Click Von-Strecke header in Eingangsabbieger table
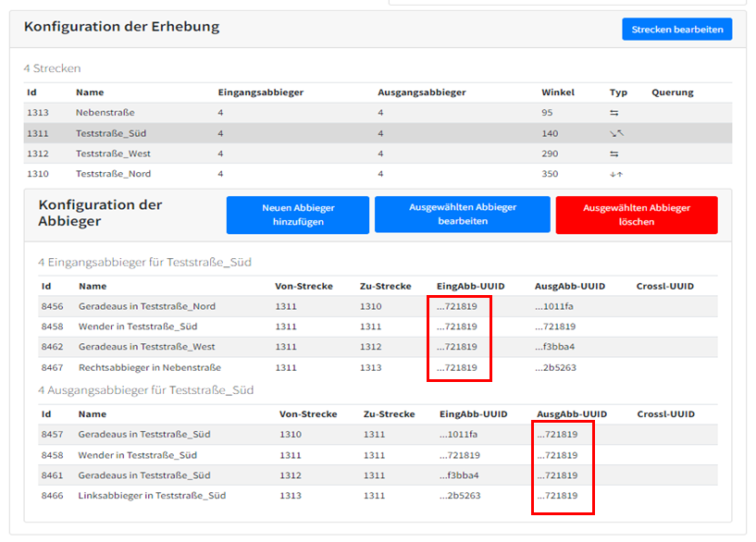This screenshot has width=756, height=542. (x=304, y=286)
